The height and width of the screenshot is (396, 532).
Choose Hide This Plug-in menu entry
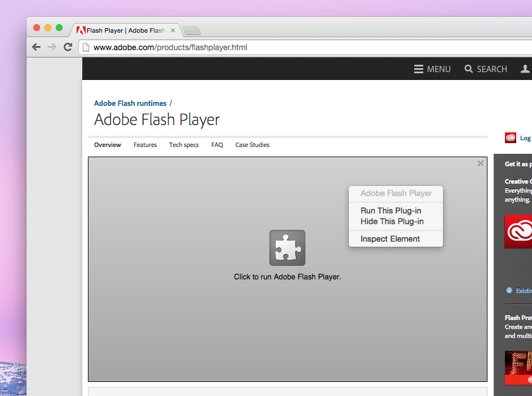pos(392,221)
